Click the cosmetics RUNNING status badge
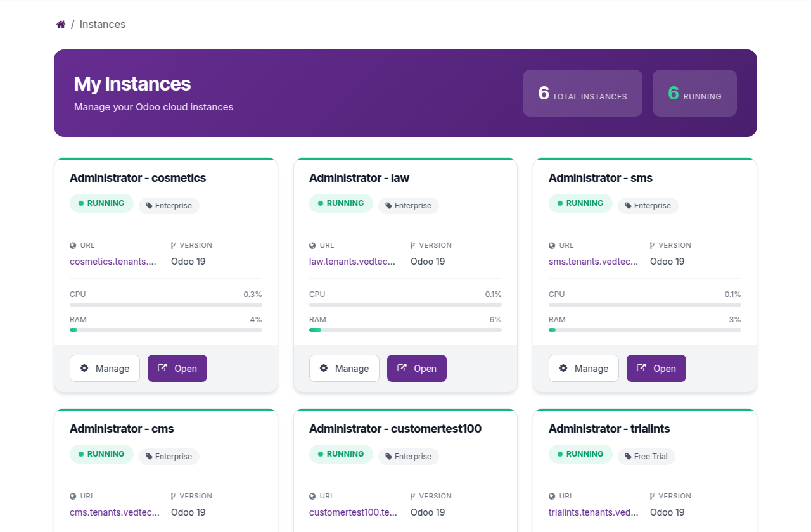Screen dimensions: 811x532 (x=101, y=203)
